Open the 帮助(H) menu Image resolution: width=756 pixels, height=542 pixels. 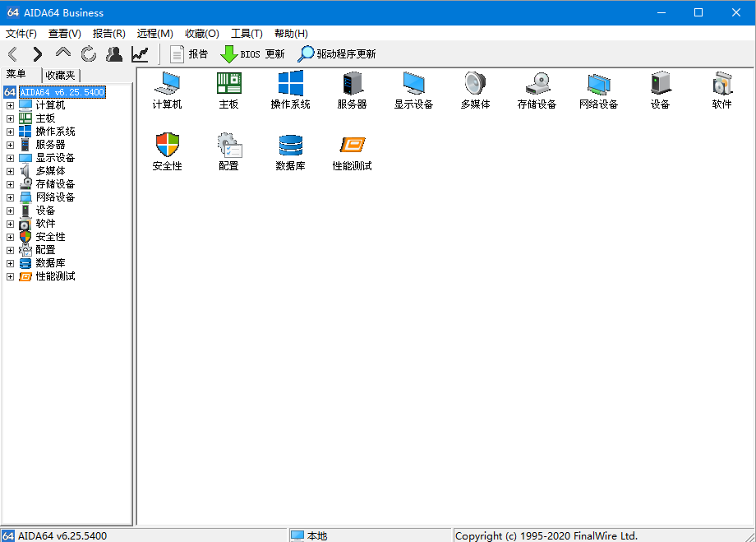[291, 33]
